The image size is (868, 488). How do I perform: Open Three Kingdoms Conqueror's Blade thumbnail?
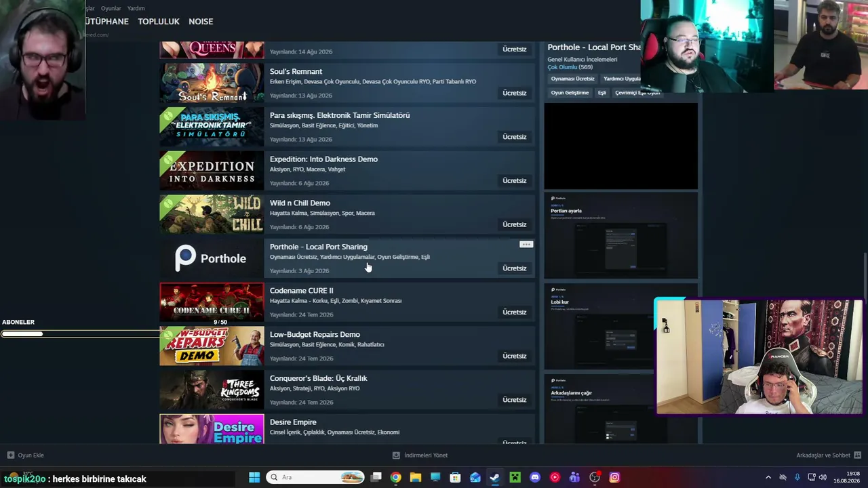(212, 390)
